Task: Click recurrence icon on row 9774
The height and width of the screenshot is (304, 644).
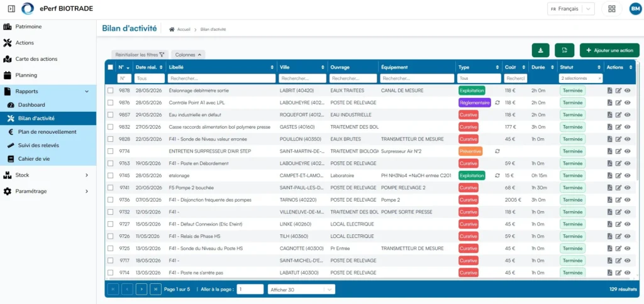Action: coord(497,151)
